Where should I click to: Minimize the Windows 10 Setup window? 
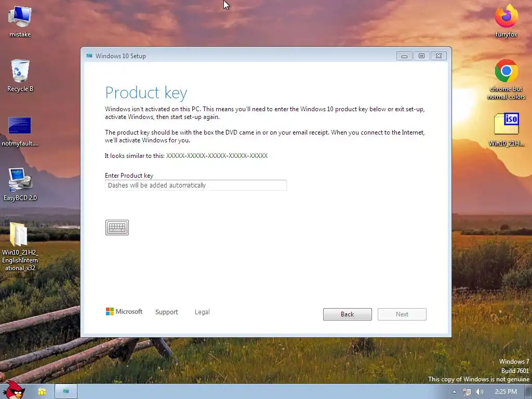(x=404, y=56)
